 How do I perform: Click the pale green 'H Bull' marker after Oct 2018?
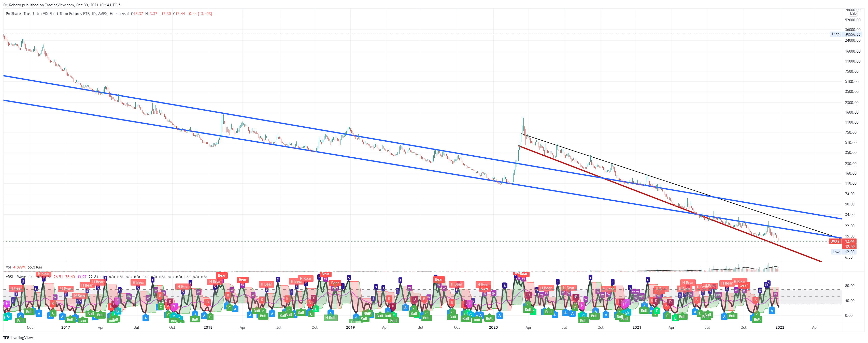tap(330, 318)
